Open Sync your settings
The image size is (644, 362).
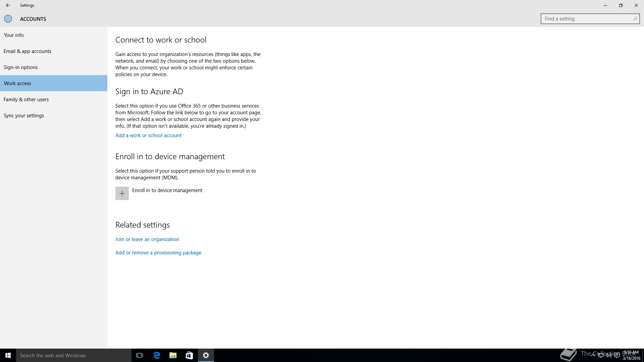(x=54, y=115)
